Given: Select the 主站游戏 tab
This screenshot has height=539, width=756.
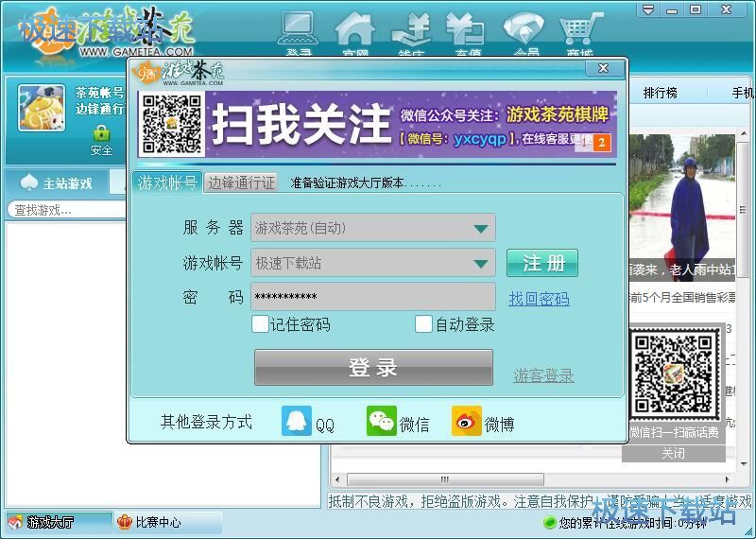Looking at the screenshot, I should pos(57,183).
